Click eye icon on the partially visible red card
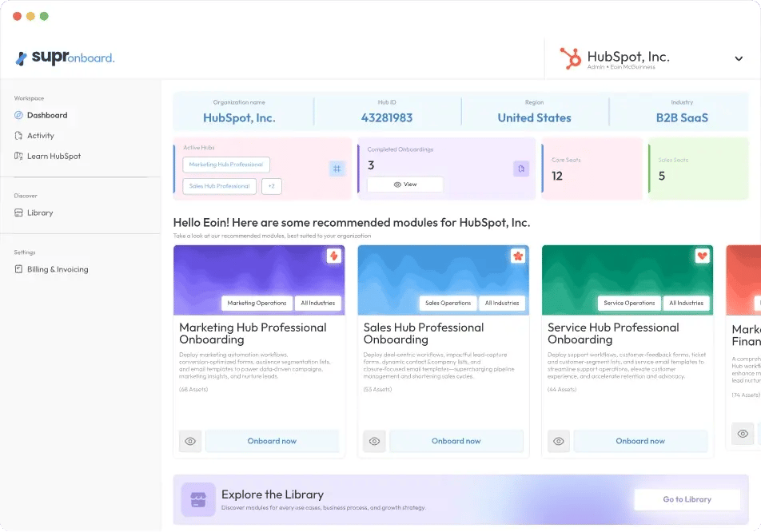The image size is (761, 532). (x=743, y=434)
